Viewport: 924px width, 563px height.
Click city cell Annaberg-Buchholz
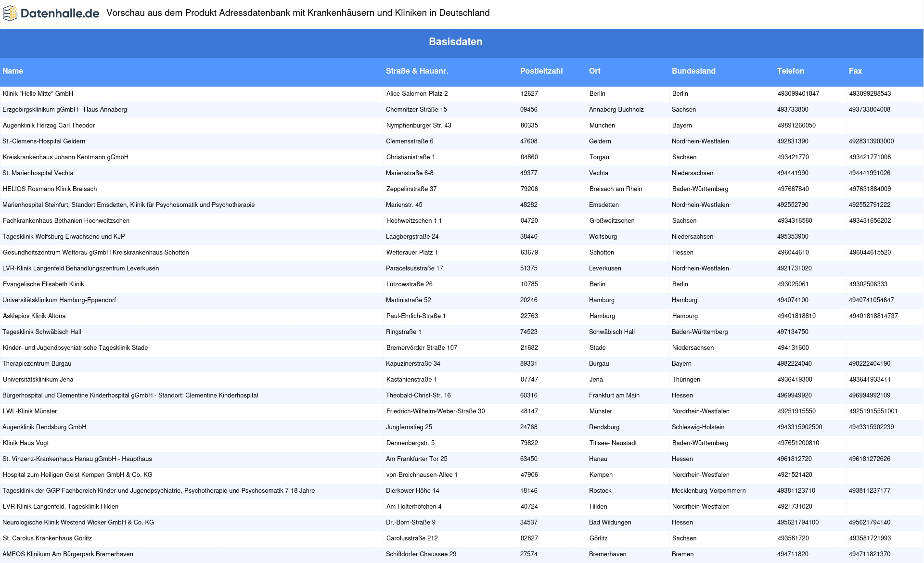(x=616, y=110)
